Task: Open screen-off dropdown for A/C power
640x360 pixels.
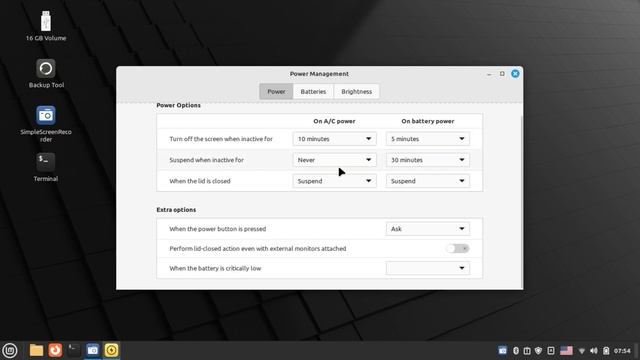Action: coord(334,139)
